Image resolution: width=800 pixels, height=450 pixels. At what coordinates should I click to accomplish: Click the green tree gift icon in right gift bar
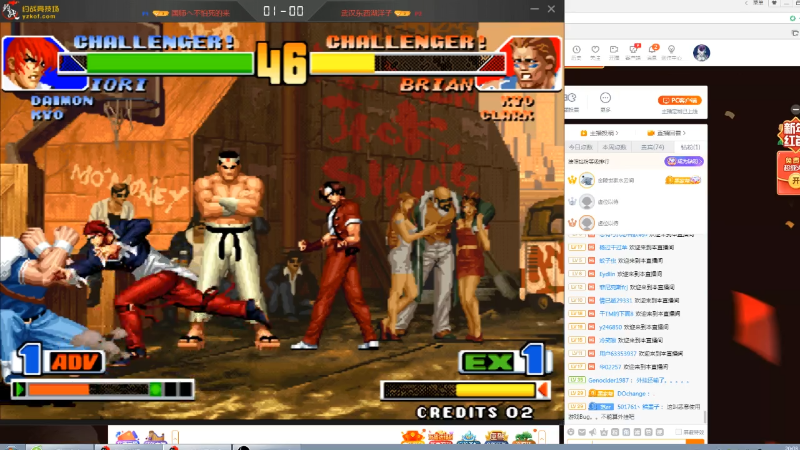point(523,437)
